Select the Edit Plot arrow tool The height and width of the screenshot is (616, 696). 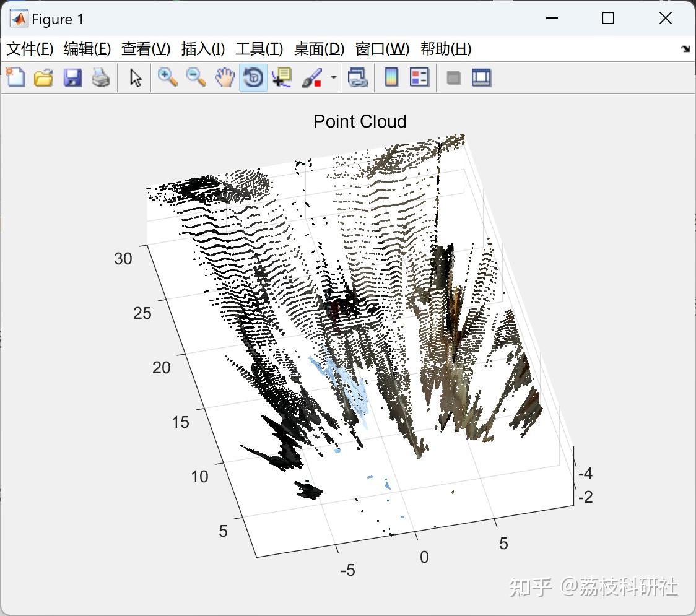point(136,77)
